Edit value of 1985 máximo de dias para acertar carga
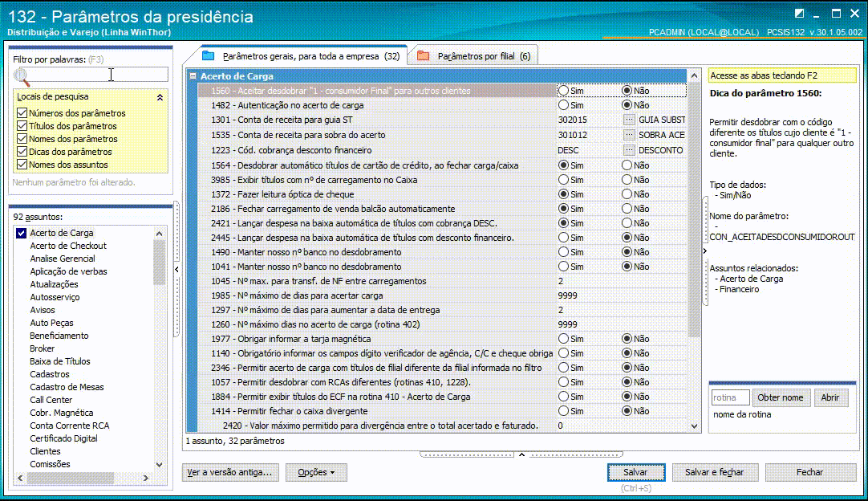Screen dimensions: 868x501 point(622,295)
